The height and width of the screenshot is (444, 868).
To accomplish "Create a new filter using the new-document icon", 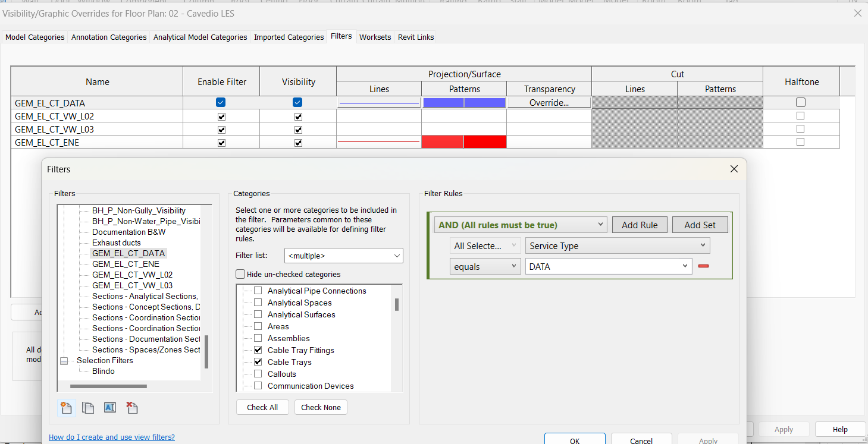I will pos(66,408).
